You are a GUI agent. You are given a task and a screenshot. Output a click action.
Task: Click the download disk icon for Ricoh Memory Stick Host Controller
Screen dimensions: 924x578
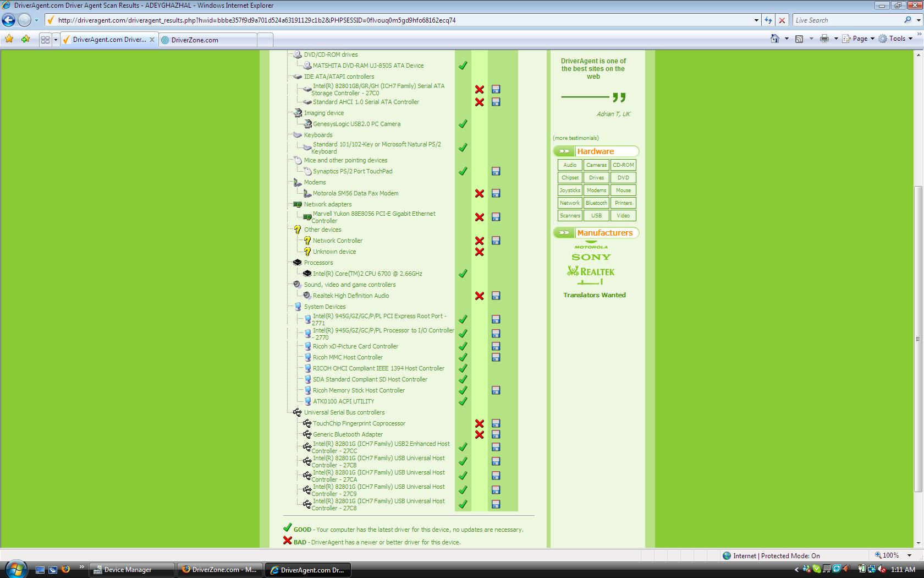tap(496, 390)
